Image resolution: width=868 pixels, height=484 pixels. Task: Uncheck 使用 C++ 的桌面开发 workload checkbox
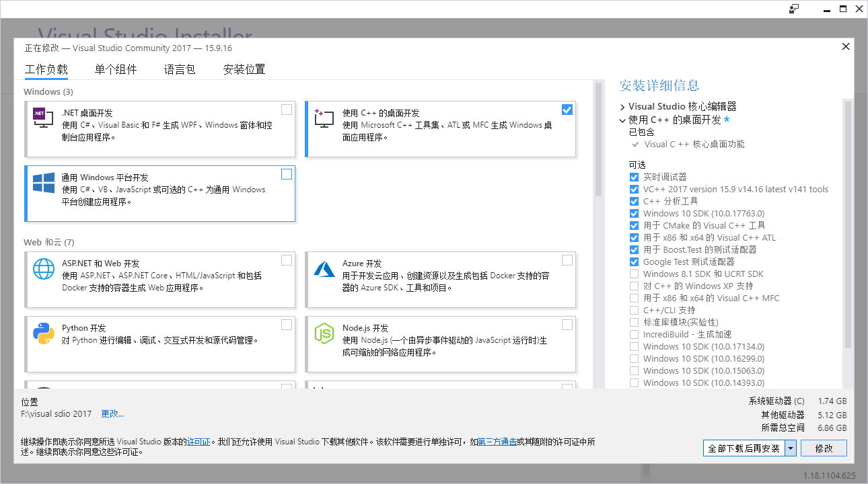[x=567, y=110]
